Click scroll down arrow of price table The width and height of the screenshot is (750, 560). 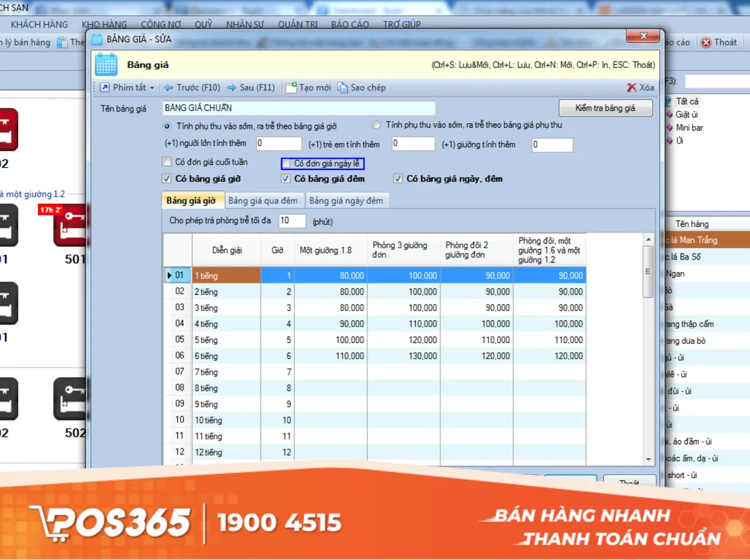coord(648,459)
